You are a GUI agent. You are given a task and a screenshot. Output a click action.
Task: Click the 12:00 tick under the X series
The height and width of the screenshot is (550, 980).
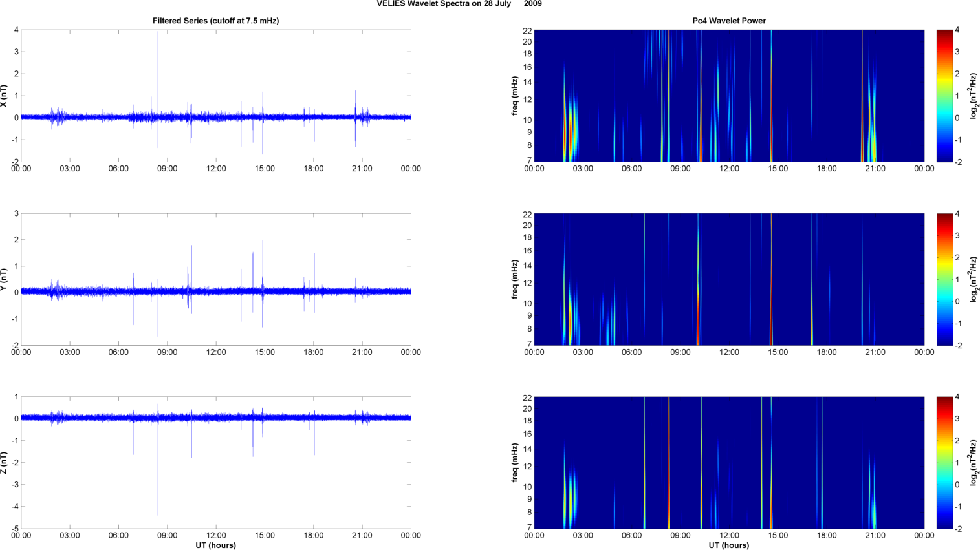216,169
